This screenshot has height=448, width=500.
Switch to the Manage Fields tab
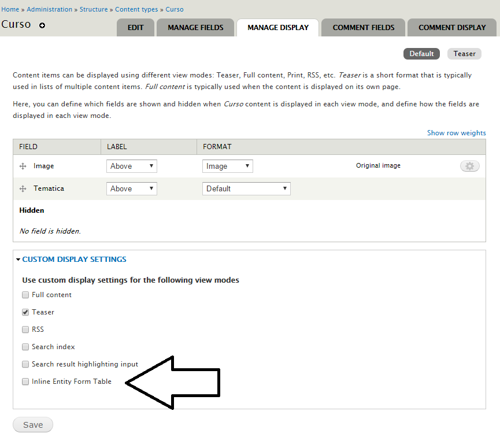coord(195,27)
